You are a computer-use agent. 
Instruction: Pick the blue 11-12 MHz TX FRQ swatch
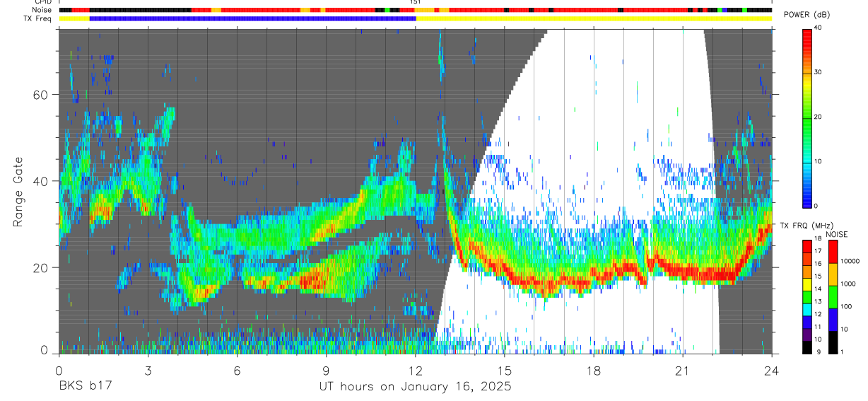point(807,322)
